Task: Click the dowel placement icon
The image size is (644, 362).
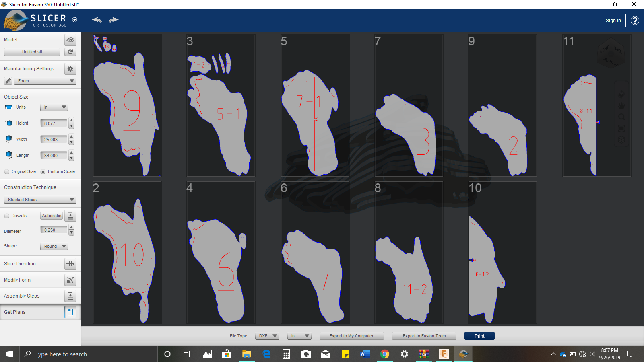Action: [70, 216]
